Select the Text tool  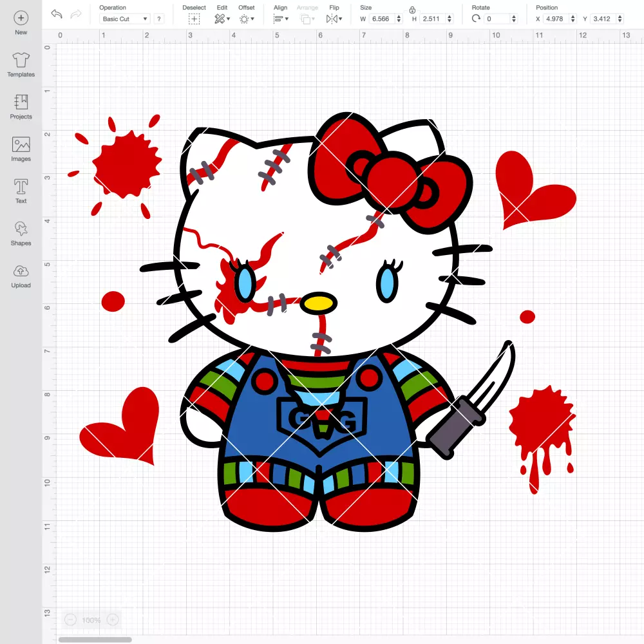(x=21, y=191)
